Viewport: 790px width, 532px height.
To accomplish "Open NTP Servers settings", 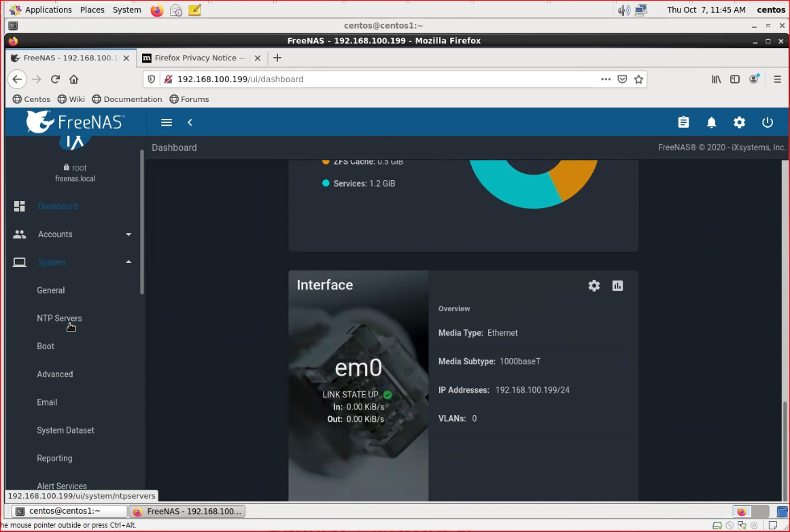I will coord(59,318).
